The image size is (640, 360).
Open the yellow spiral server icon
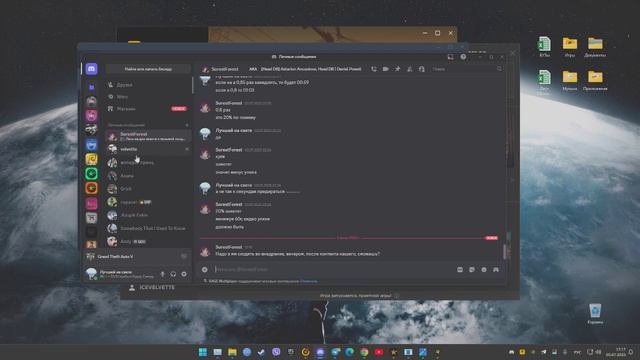91,159
